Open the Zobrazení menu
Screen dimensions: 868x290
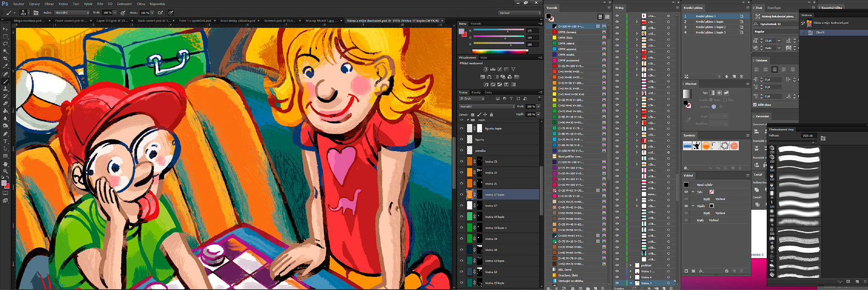[124, 4]
